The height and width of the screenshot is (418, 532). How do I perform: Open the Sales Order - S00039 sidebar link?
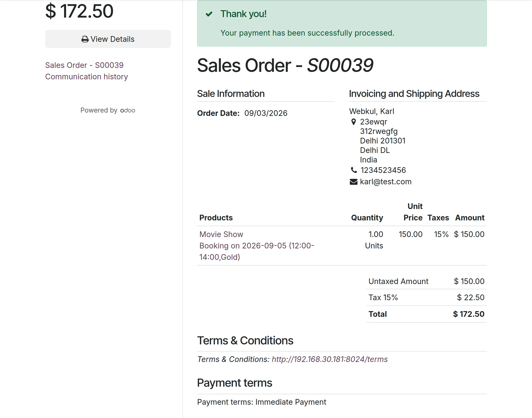pos(84,65)
